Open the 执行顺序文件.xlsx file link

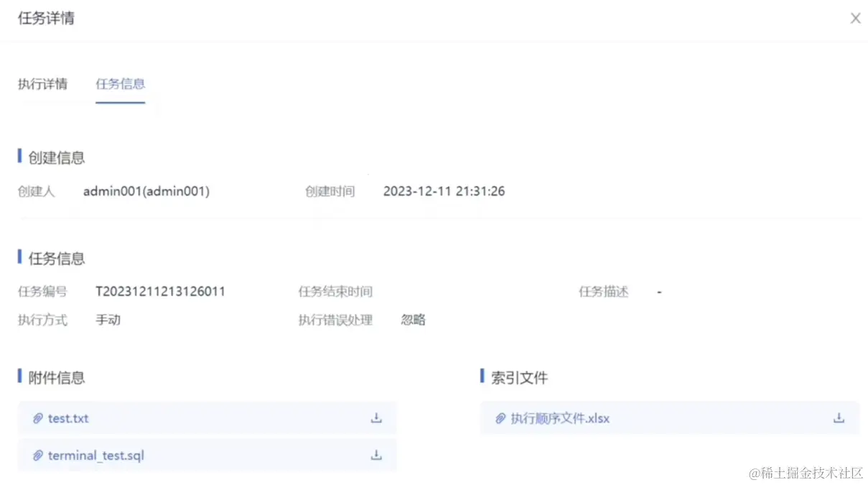(x=560, y=418)
